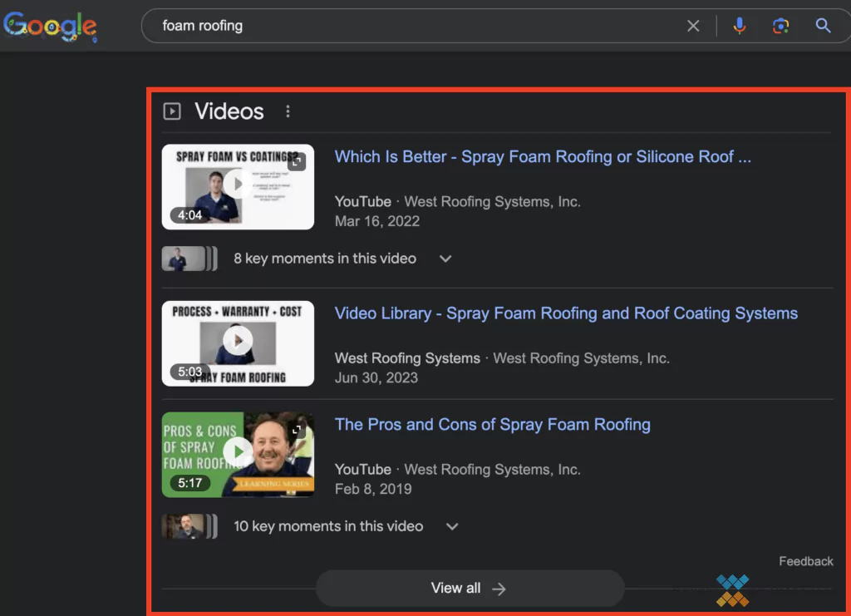The width and height of the screenshot is (851, 616).
Task: Click the 8 key moments preview thumbnail
Action: 189,259
